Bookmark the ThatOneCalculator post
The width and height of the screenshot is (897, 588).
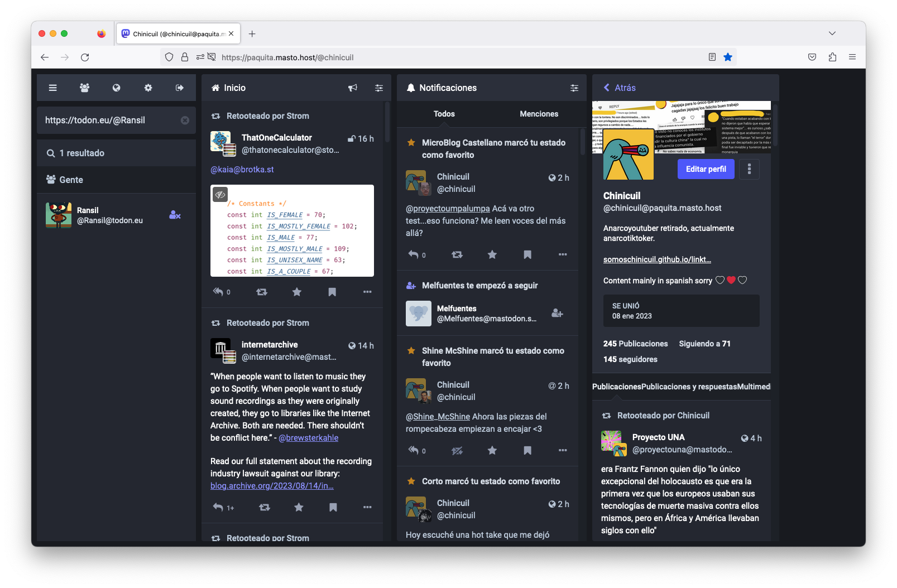(x=332, y=292)
